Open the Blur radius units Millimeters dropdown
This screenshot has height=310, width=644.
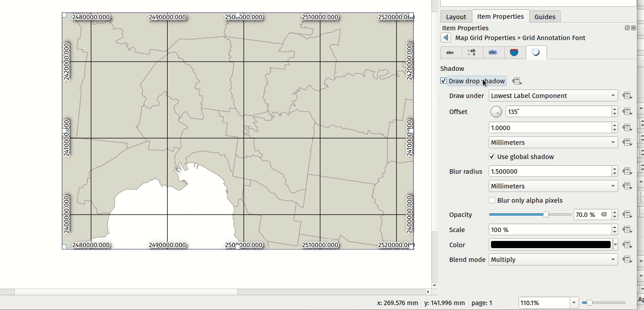pyautogui.click(x=553, y=186)
